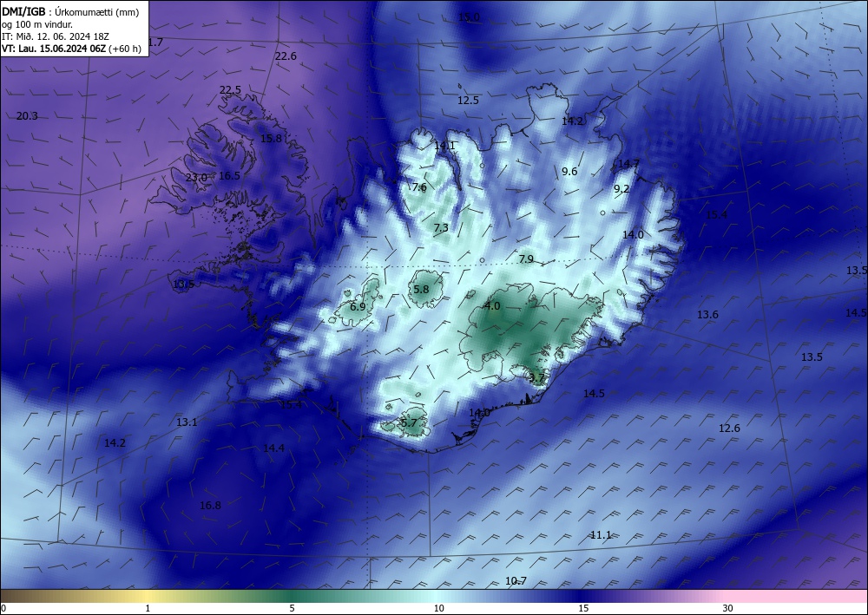Click the '15' tick on the colour scale
This screenshot has width=868, height=615.
pyautogui.click(x=583, y=609)
